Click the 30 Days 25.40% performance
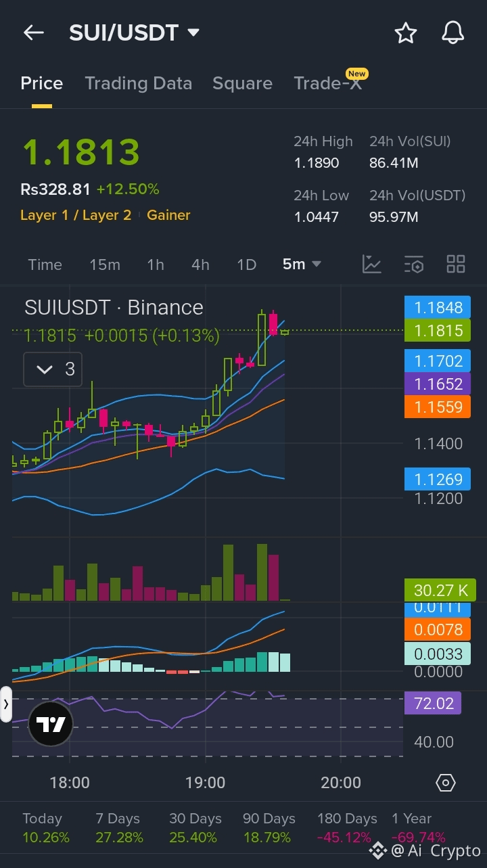This screenshot has height=868, width=487. [195, 828]
